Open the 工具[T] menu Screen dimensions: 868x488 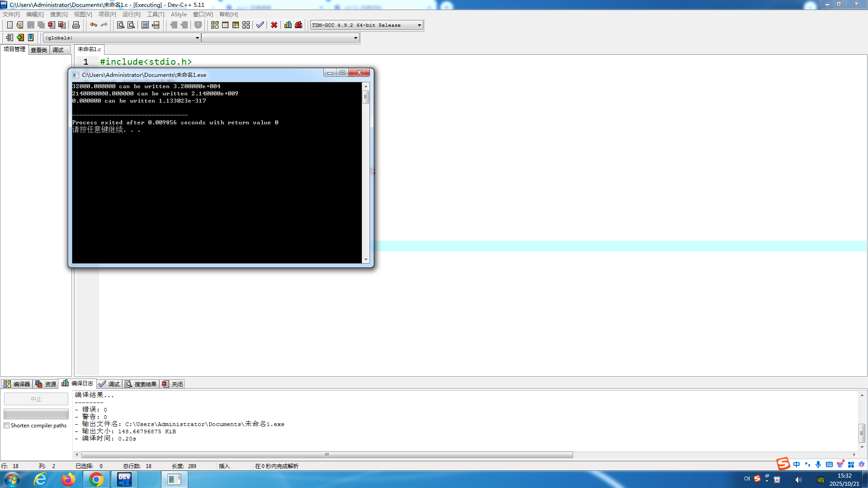156,14
